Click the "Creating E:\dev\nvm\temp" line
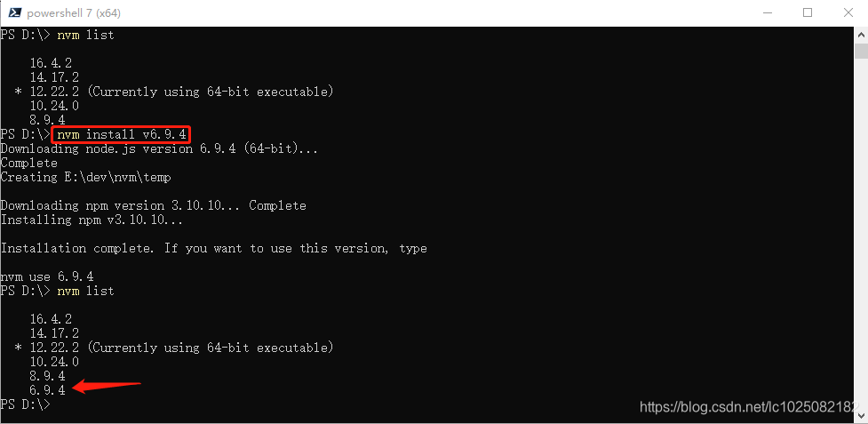This screenshot has width=868, height=424. pyautogui.click(x=86, y=177)
